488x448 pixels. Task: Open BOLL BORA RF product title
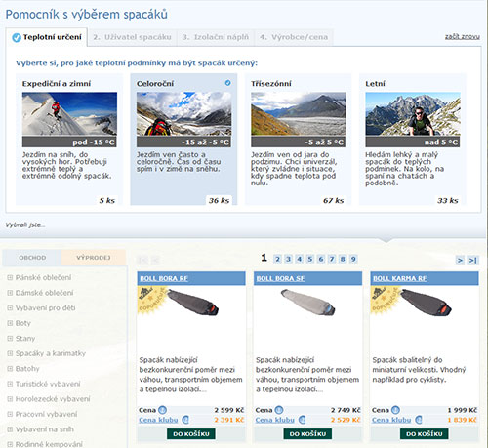click(164, 278)
